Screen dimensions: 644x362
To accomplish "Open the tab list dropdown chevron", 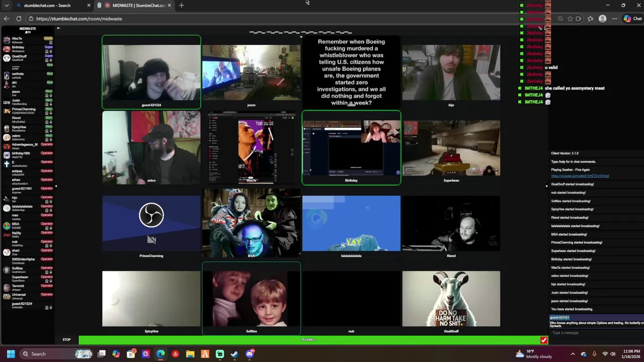I will [7, 6].
